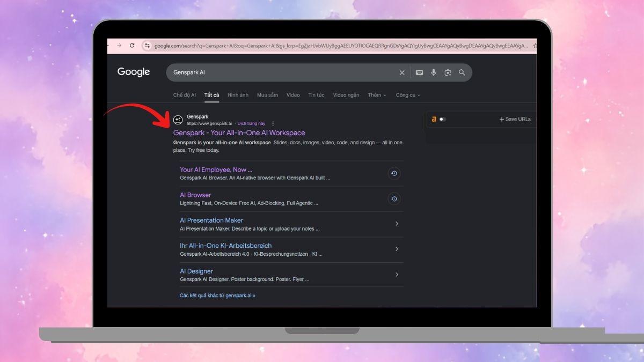Reload the page with the refresh icon
This screenshot has width=644, height=362.
132,46
